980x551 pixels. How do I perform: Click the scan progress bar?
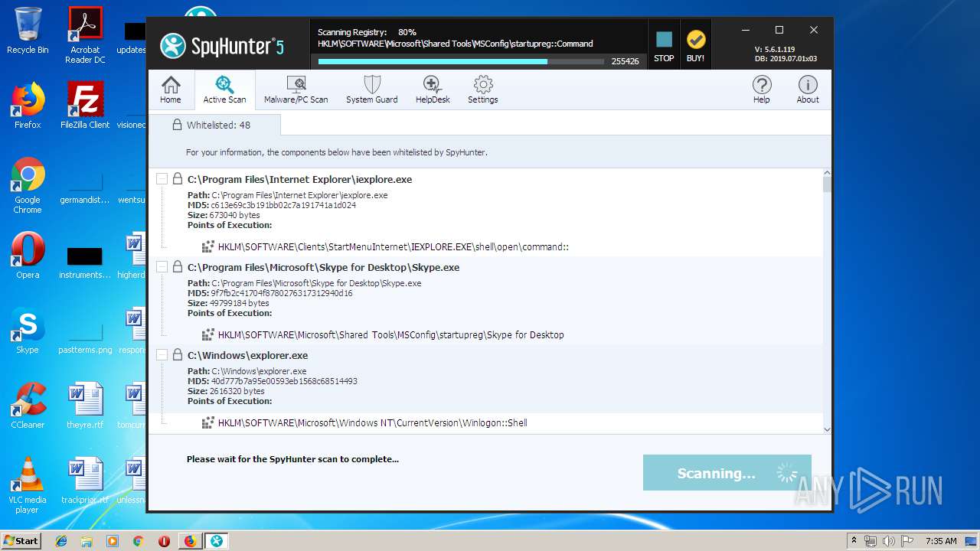(x=462, y=61)
